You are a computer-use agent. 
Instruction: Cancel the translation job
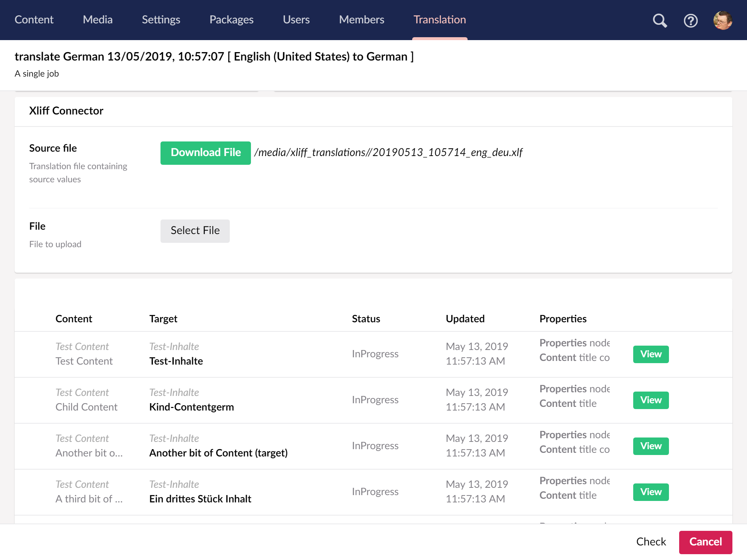click(x=705, y=542)
